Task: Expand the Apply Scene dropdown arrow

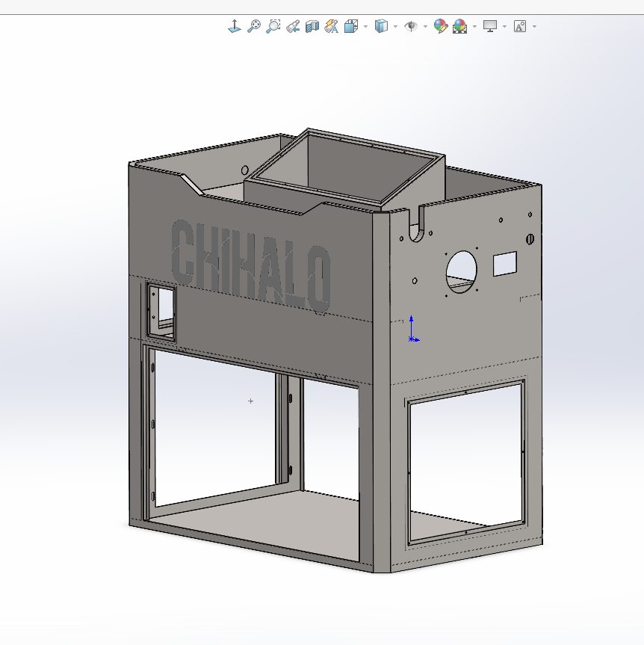Action: 474,27
